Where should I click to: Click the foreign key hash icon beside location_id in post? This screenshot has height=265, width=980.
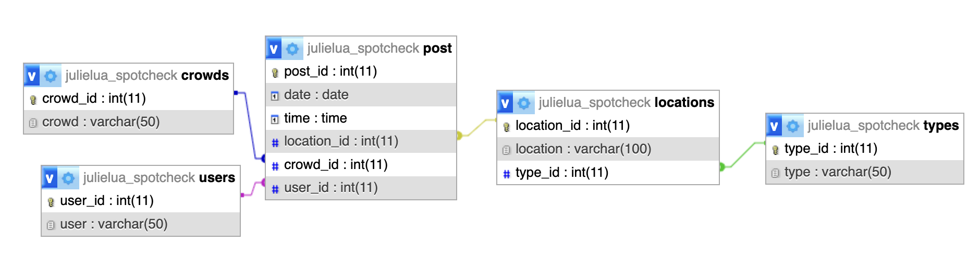click(x=275, y=142)
